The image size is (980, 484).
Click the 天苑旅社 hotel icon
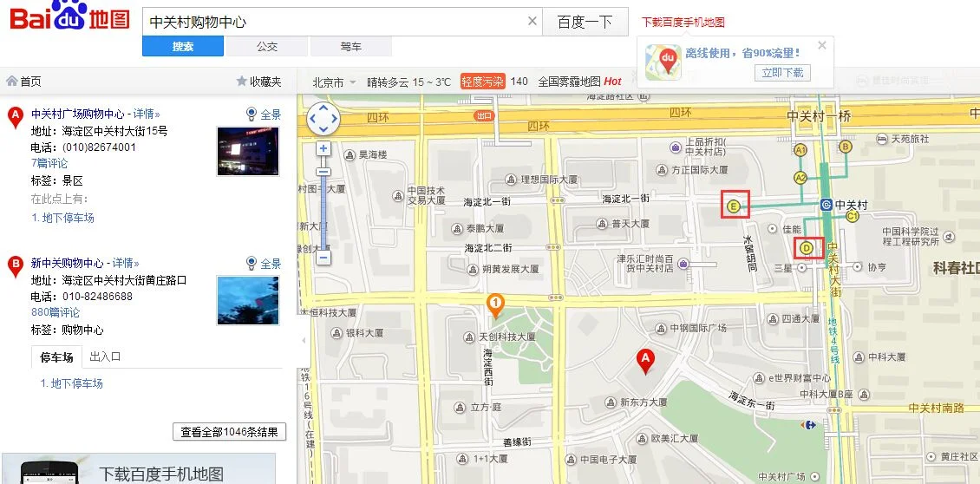tap(882, 138)
